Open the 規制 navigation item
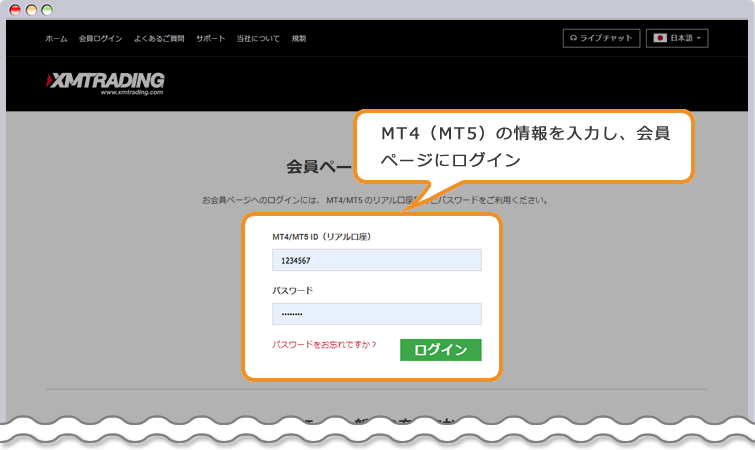The height and width of the screenshot is (450, 755). point(299,39)
